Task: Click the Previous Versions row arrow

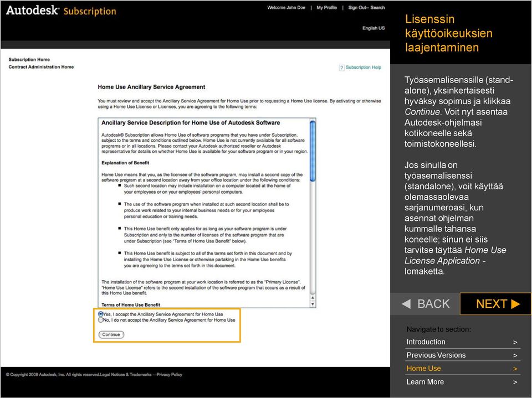Action: [515, 355]
